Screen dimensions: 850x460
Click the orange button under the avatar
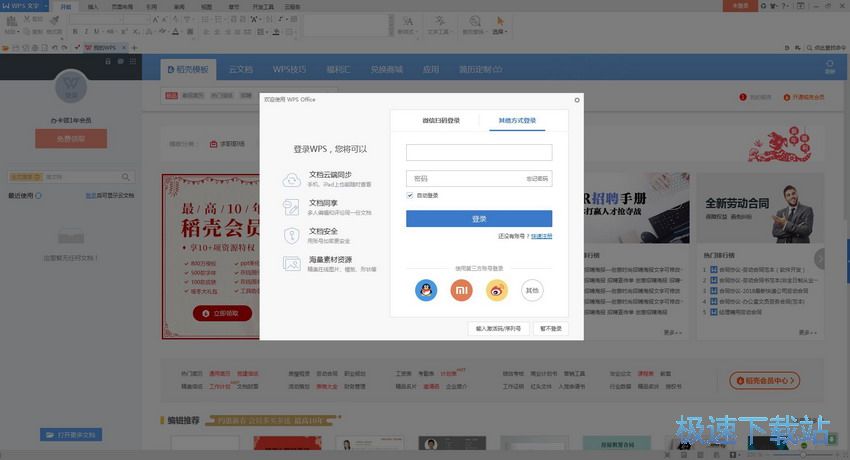click(x=71, y=139)
